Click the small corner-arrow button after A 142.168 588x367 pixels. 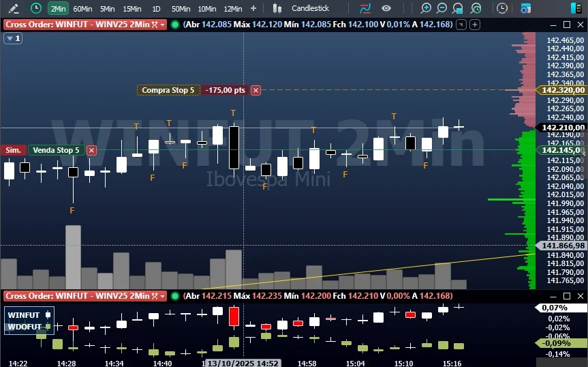point(461,25)
